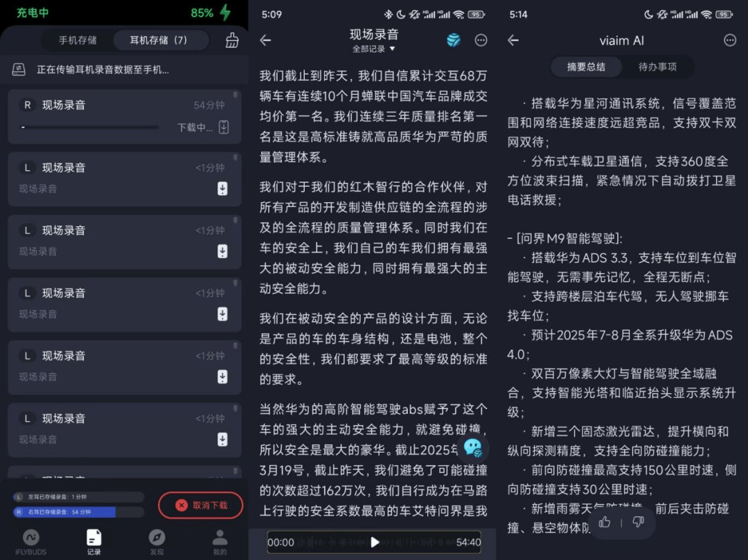The height and width of the screenshot is (560, 748).
Task: Tap the floating AI assistant bubble icon
Action: pyautogui.click(x=473, y=448)
